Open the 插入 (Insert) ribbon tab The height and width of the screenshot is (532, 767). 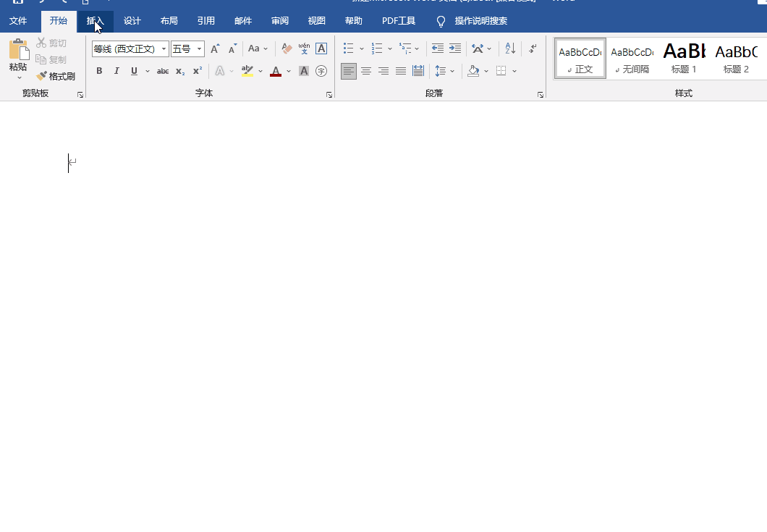click(x=96, y=21)
